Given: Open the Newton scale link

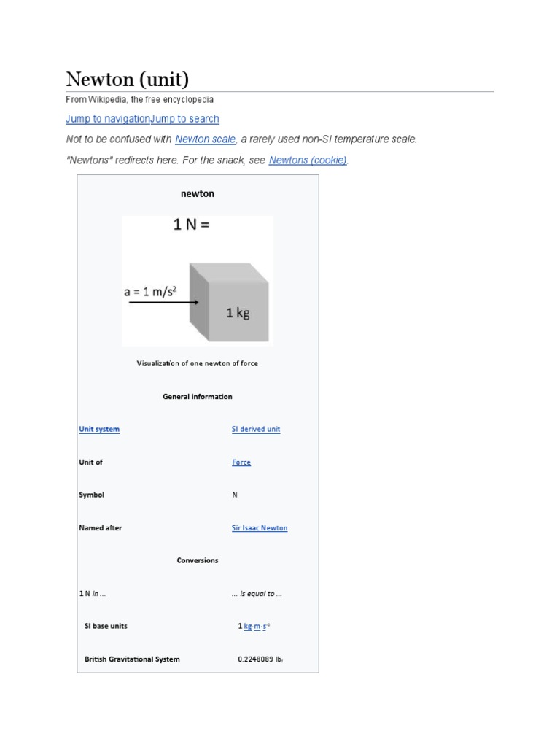Looking at the screenshot, I should pos(206,139).
